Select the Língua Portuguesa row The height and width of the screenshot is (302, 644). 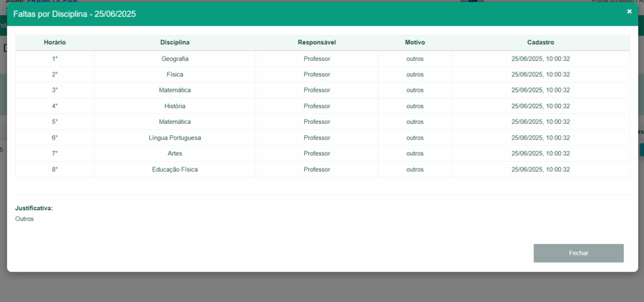[x=175, y=137]
